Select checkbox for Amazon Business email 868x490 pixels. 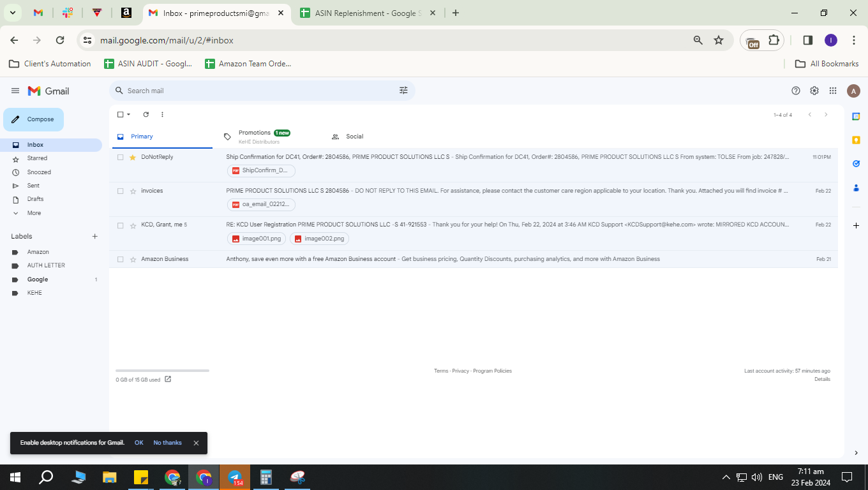coord(120,259)
